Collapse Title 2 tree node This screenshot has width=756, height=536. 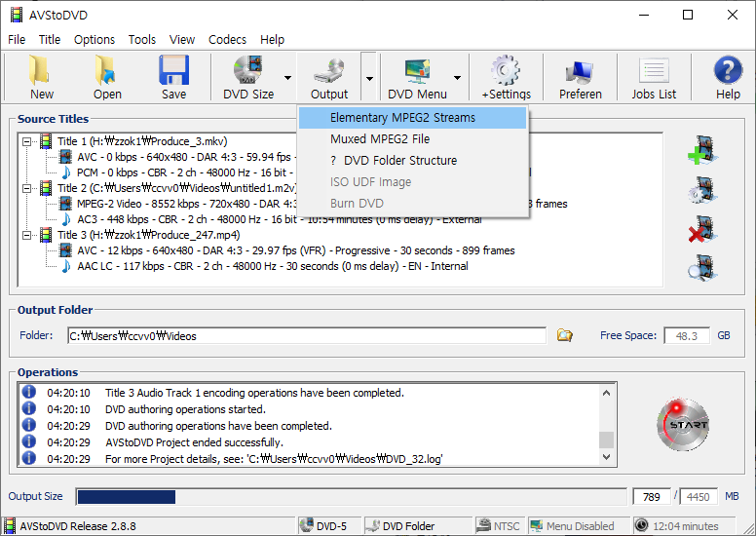click(27, 188)
